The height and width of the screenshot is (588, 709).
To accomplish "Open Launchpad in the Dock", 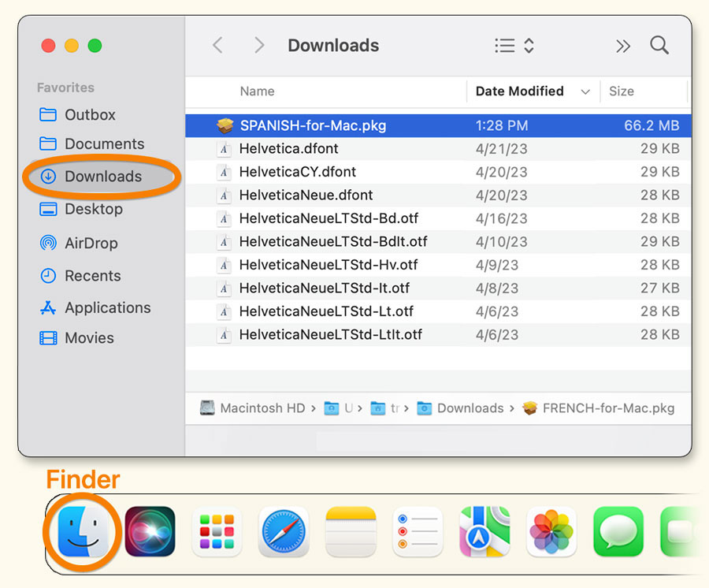I will pyautogui.click(x=217, y=532).
